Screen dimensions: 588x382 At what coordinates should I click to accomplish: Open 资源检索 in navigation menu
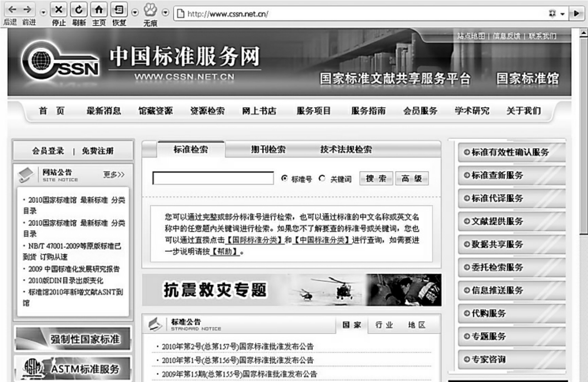click(x=207, y=111)
